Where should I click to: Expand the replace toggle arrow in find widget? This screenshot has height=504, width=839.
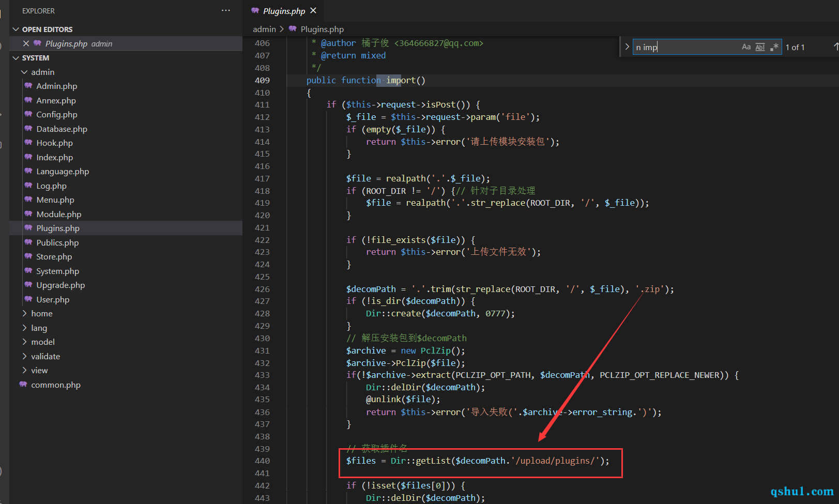[x=627, y=47]
